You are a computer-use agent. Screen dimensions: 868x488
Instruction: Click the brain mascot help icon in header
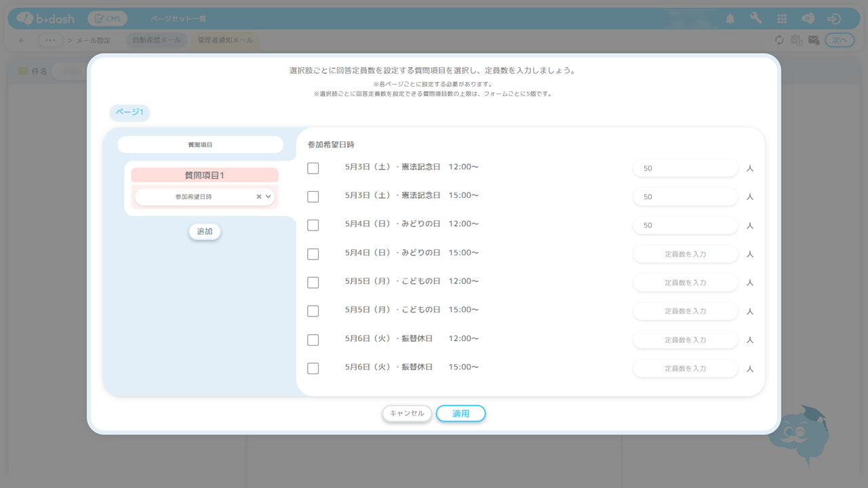click(x=808, y=19)
